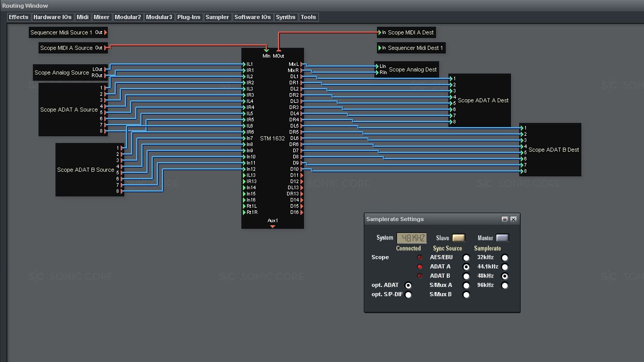Select opt. S/P-DIF optical mode
644x362 pixels.
coord(408,295)
